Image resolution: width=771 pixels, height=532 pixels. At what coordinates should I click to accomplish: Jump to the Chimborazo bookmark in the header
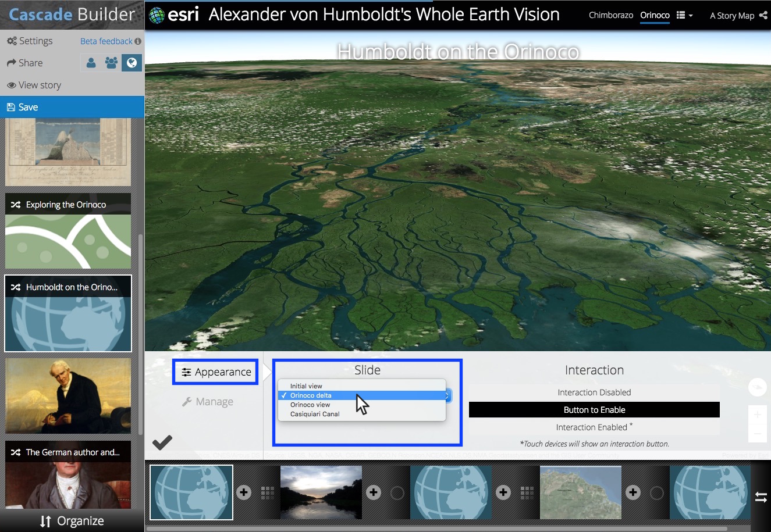(611, 15)
